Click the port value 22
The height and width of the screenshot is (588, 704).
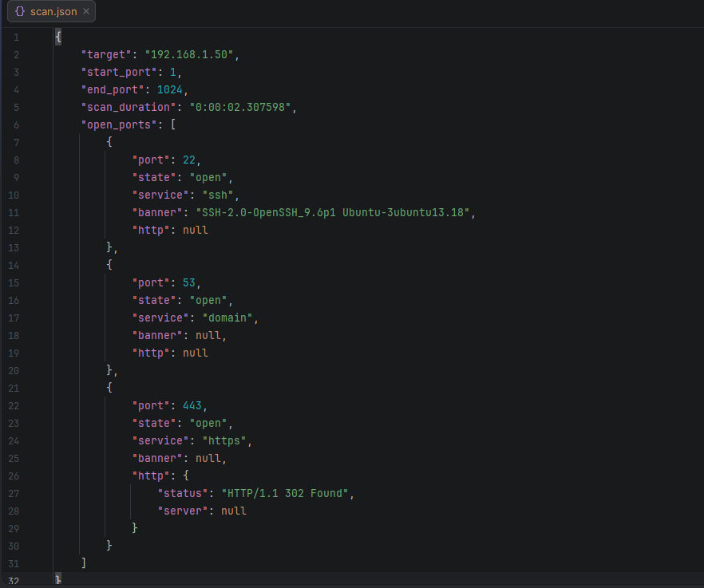tap(189, 160)
